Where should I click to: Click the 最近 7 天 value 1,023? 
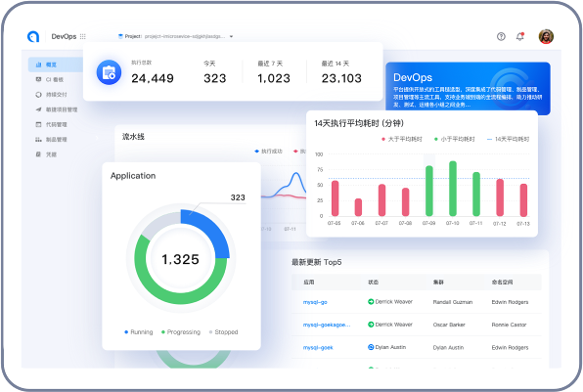click(x=274, y=78)
